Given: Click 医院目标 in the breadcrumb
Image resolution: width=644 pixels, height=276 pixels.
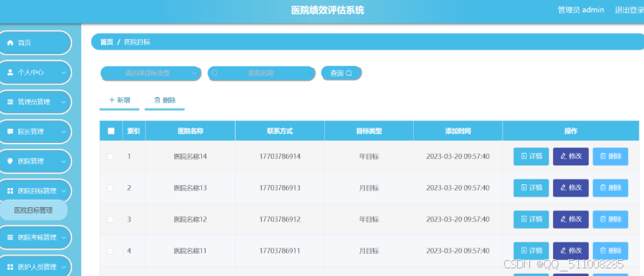Looking at the screenshot, I should pos(137,42).
